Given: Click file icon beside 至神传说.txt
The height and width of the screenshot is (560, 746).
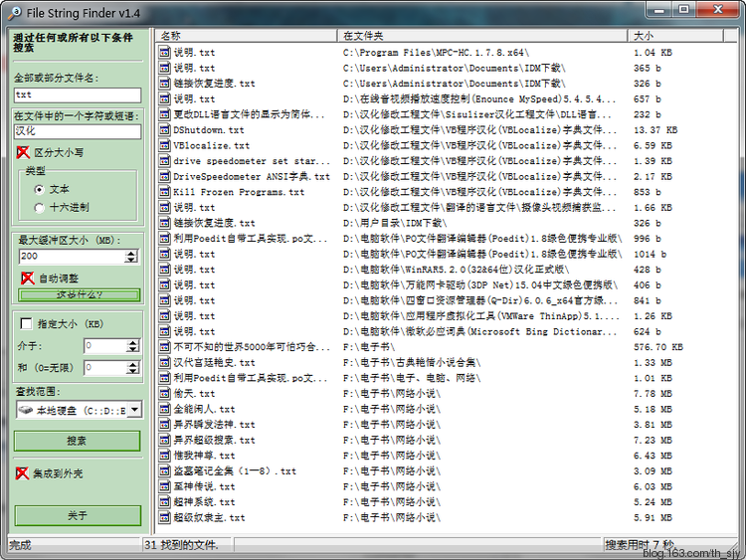Looking at the screenshot, I should (x=164, y=486).
